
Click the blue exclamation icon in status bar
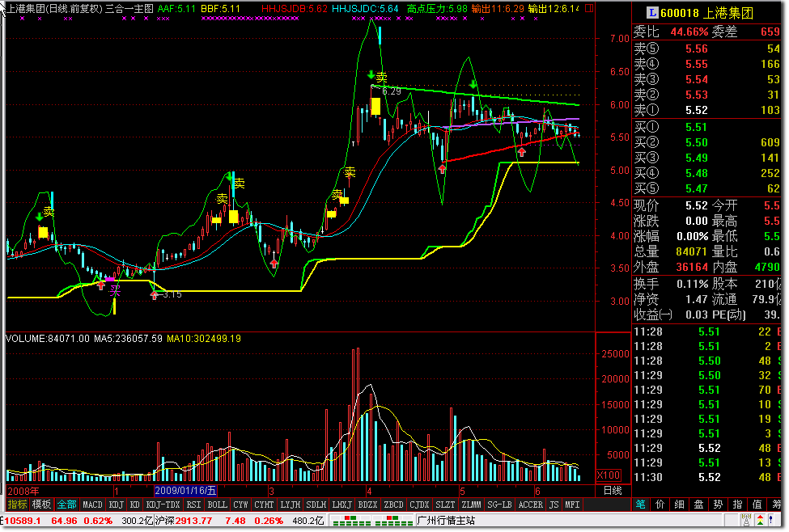(x=771, y=520)
